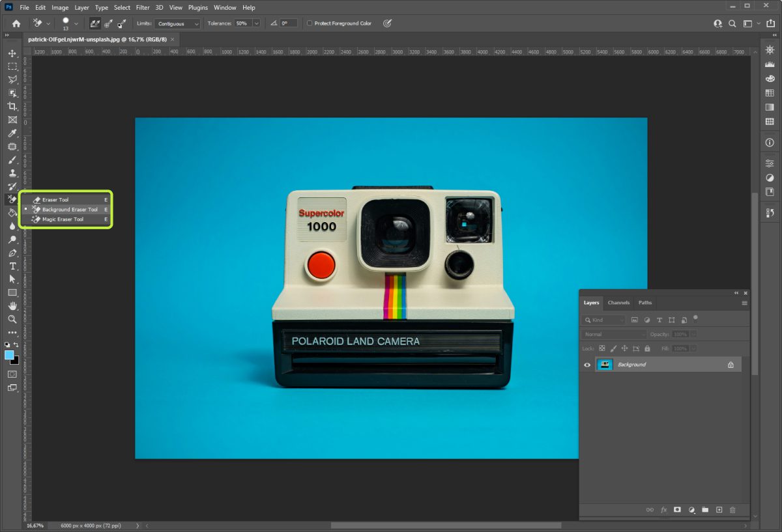The width and height of the screenshot is (782, 532).
Task: Click the angle input field
Action: (289, 23)
